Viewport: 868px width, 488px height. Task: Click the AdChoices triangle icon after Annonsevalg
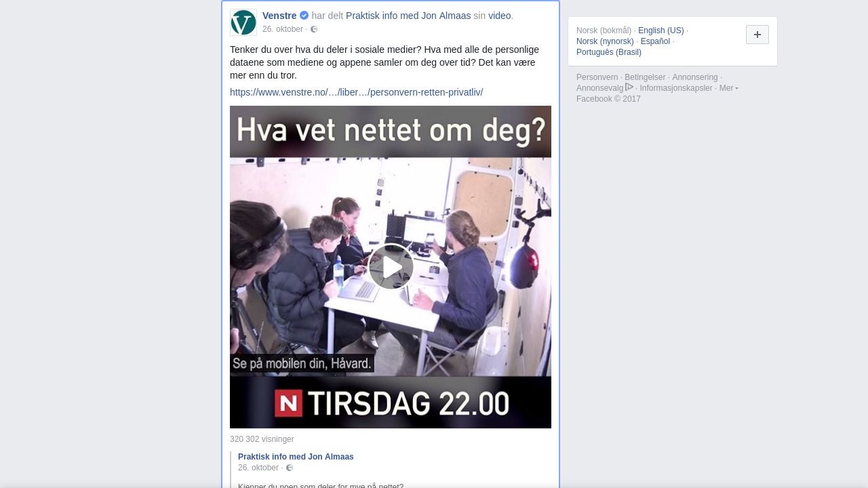[x=629, y=87]
